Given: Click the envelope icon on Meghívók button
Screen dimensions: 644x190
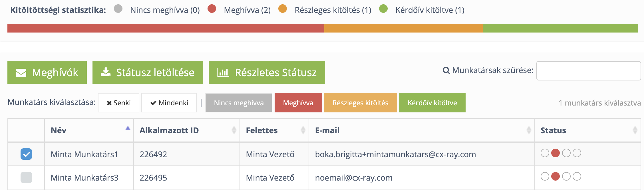Looking at the screenshot, I should click(x=21, y=73).
